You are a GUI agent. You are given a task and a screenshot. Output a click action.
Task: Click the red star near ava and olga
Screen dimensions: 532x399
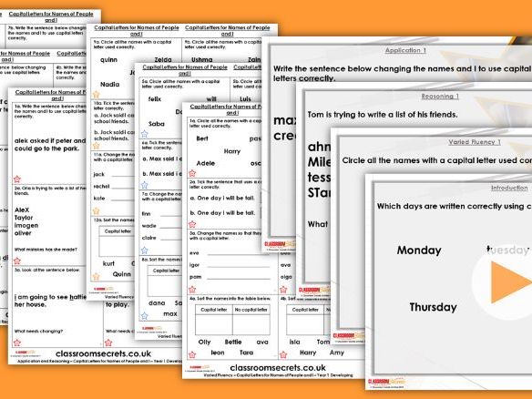click(283, 290)
